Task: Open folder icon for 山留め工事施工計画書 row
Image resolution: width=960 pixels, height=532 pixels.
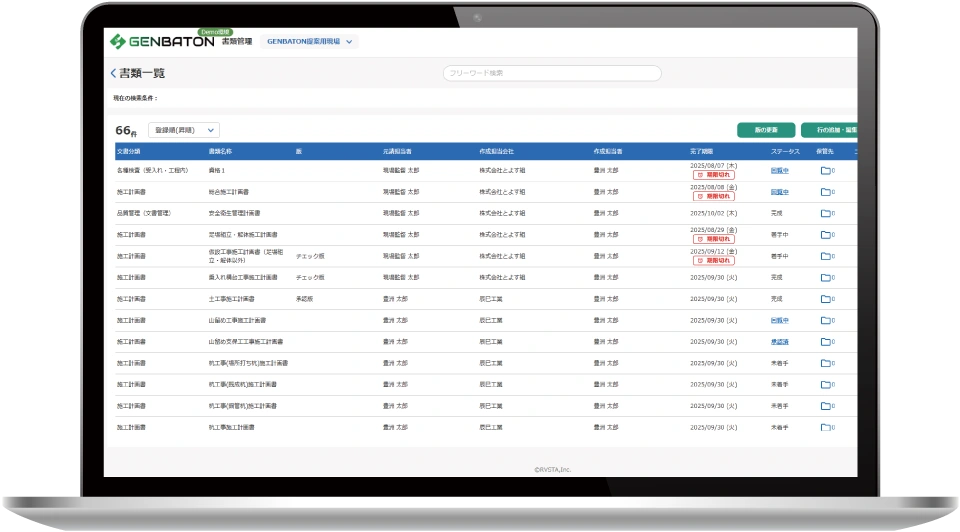Action: [x=826, y=321]
